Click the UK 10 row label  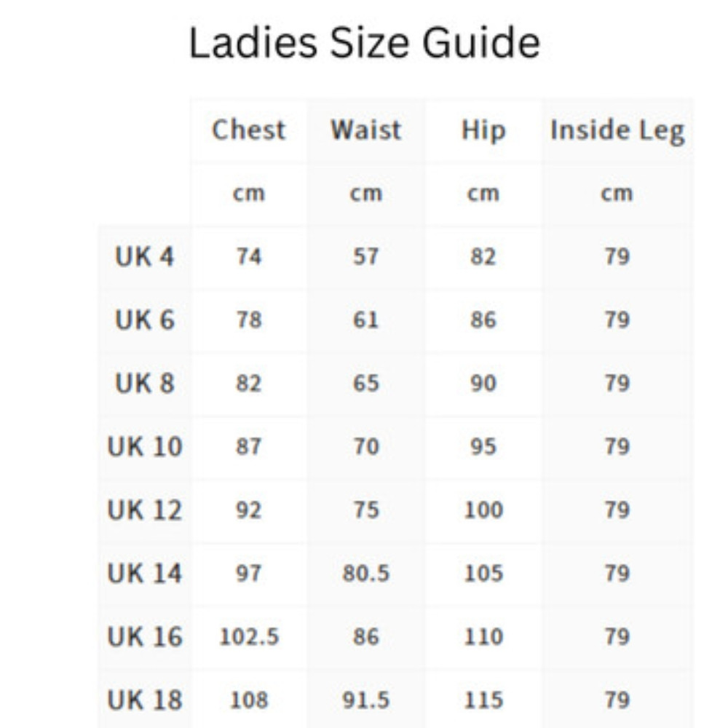point(144,446)
